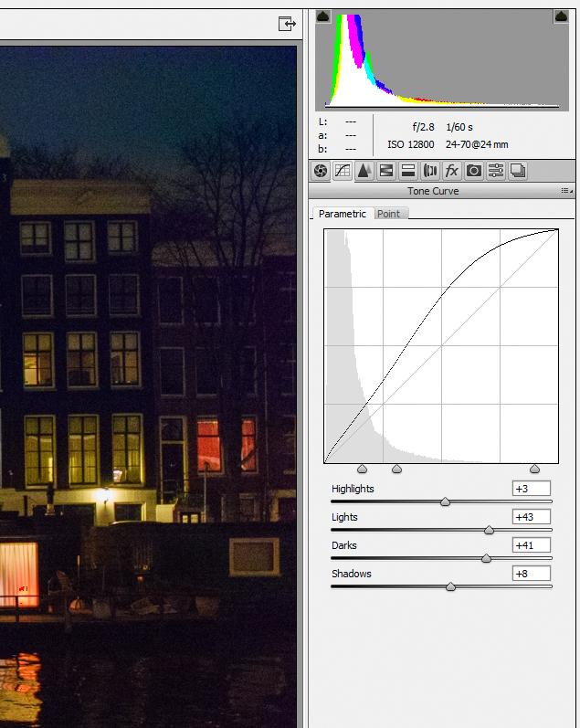580x728 pixels.
Task: Open the Lens Corrections panel icon
Action: point(430,171)
